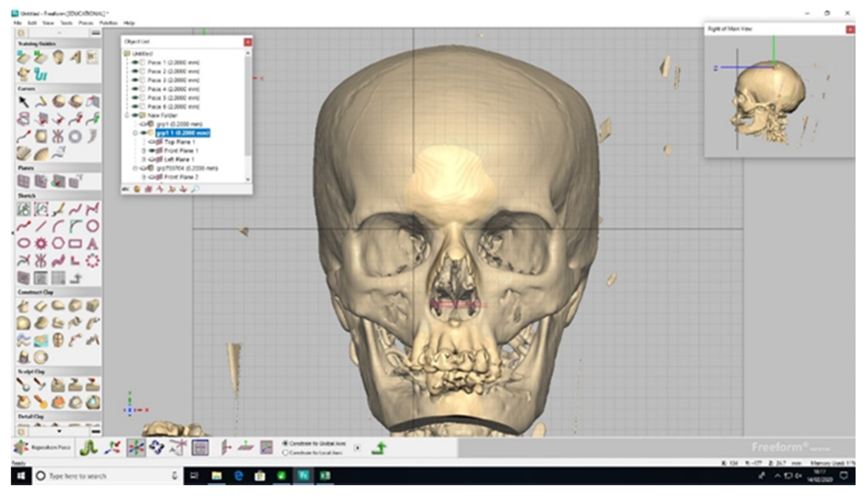The height and width of the screenshot is (499, 868).
Task: Toggle visibility of Front Plane 1
Action: coord(152,151)
